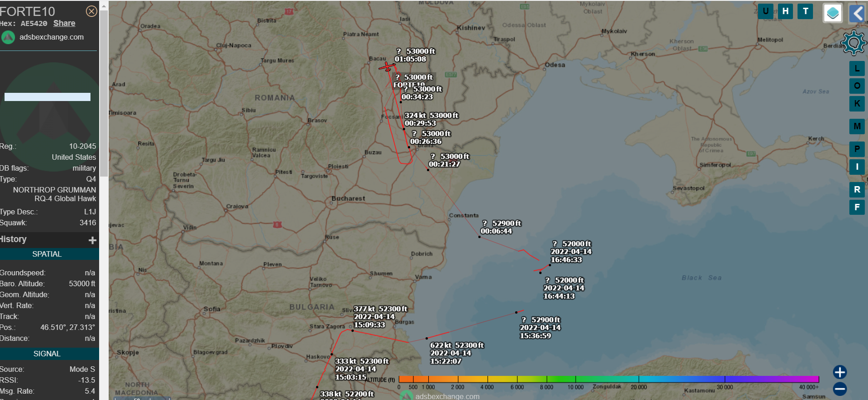
Task: Open the map layers selector icon
Action: coord(833,13)
